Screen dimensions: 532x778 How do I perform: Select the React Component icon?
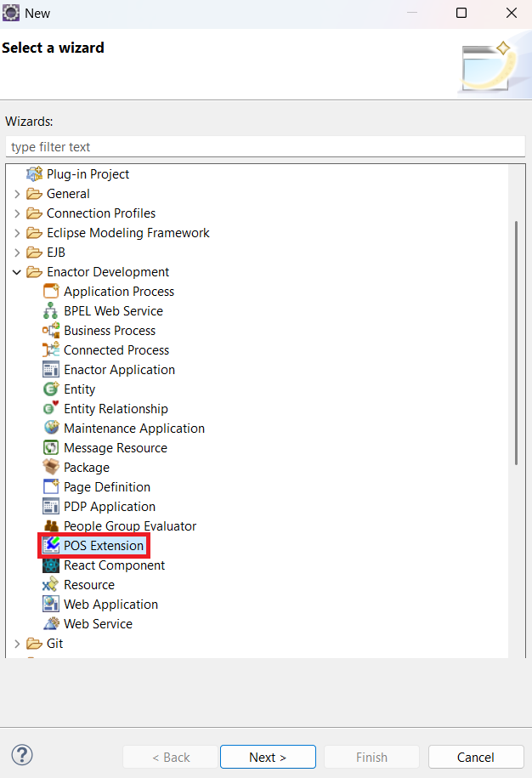pos(51,565)
